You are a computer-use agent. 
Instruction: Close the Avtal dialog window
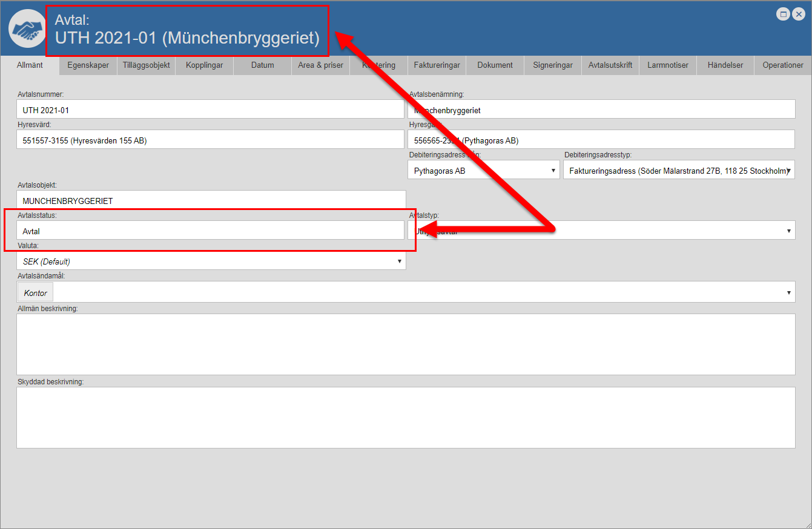click(798, 14)
